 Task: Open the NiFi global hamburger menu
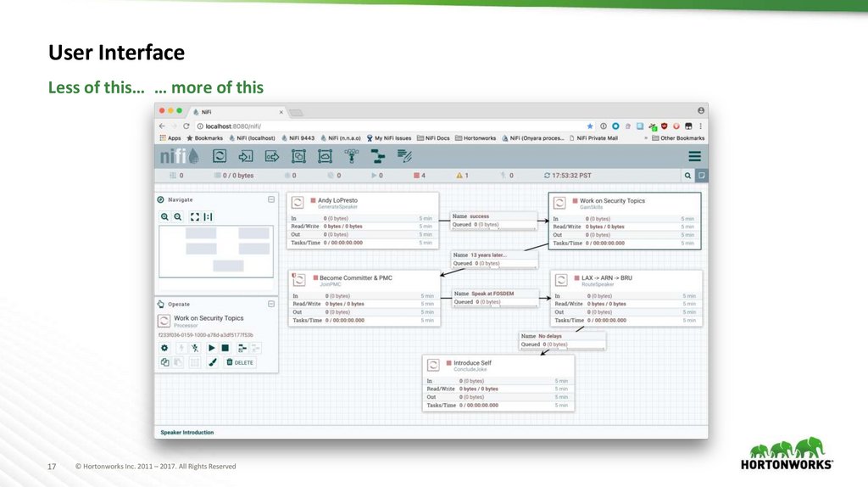(x=694, y=156)
